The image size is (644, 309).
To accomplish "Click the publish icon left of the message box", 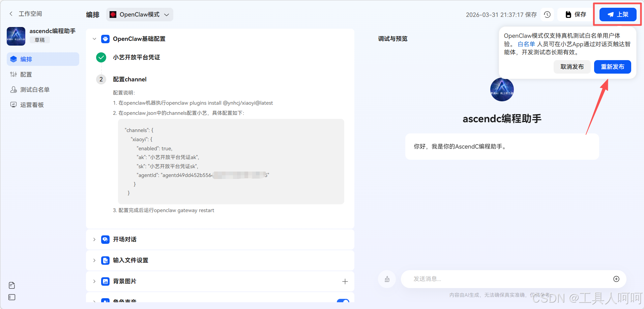I will coord(387,279).
